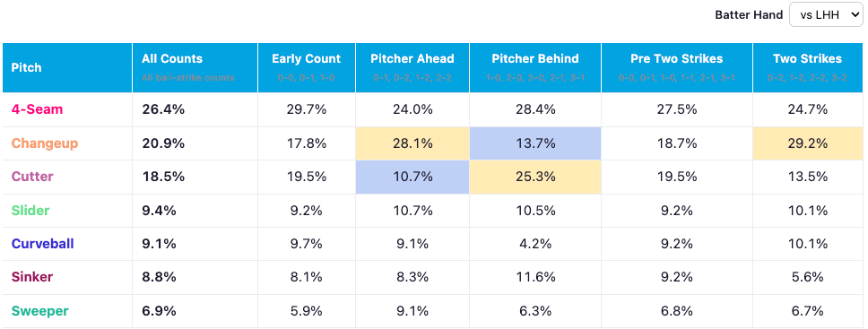Click the Cutter pitch label

(32, 177)
